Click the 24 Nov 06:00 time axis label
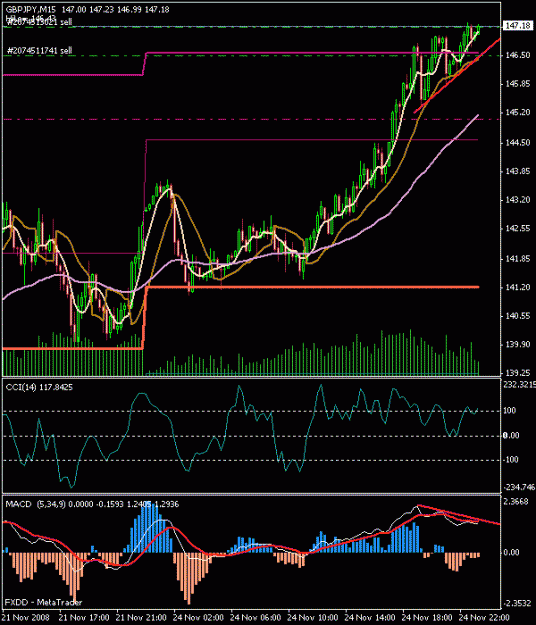Screen dimensions: 536x625 tap(255, 617)
